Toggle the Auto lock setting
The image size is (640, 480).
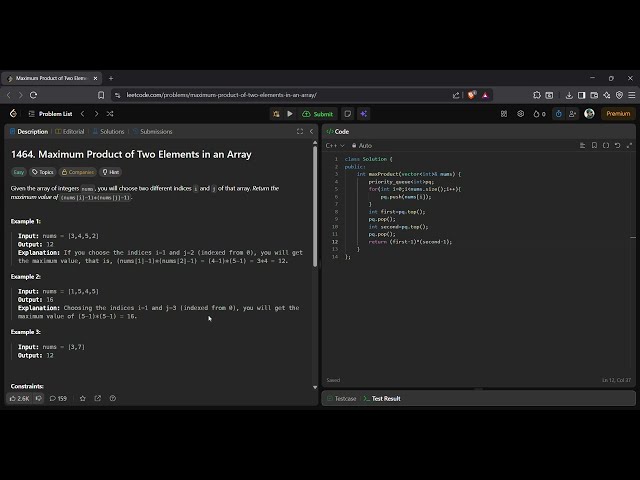tap(362, 146)
